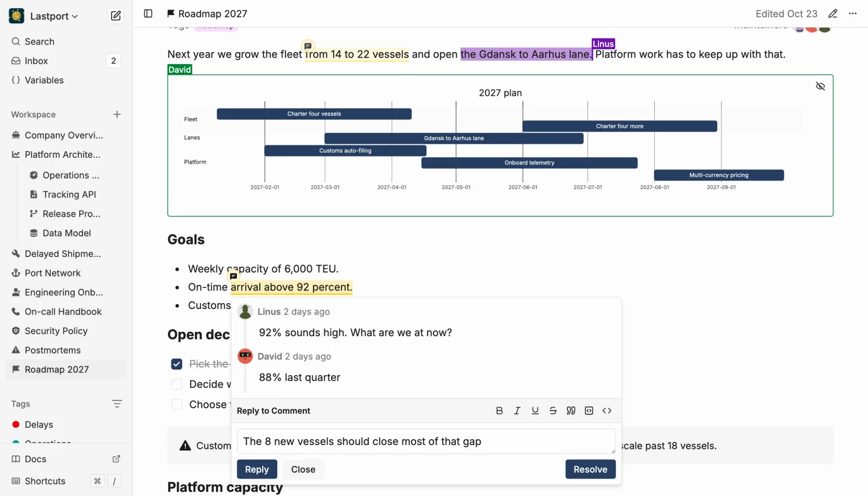Insert code block in reply toolbar
The height and width of the screenshot is (496, 868).
[589, 411]
